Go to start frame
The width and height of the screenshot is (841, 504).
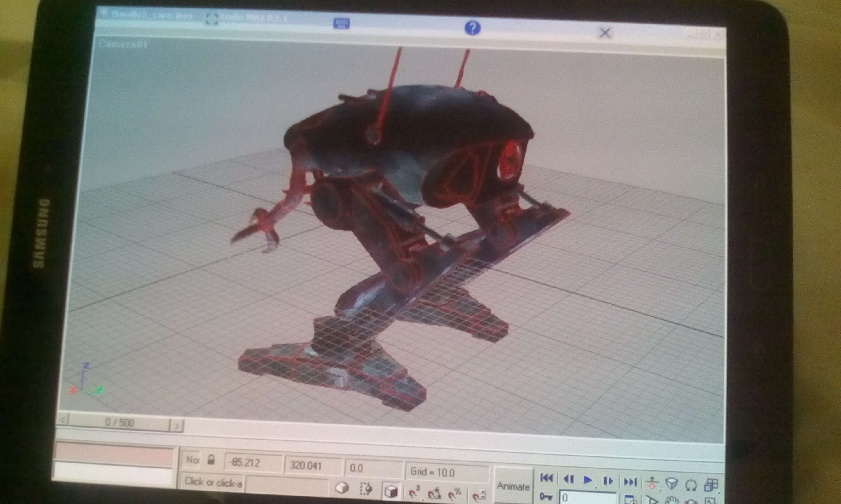pyautogui.click(x=547, y=478)
